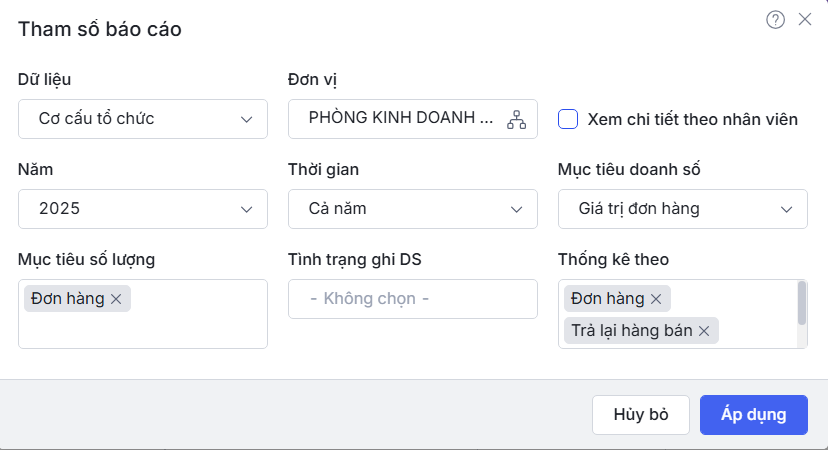
Task: Click the Xem chi tiết theo nhân viên label
Action: pos(692,119)
